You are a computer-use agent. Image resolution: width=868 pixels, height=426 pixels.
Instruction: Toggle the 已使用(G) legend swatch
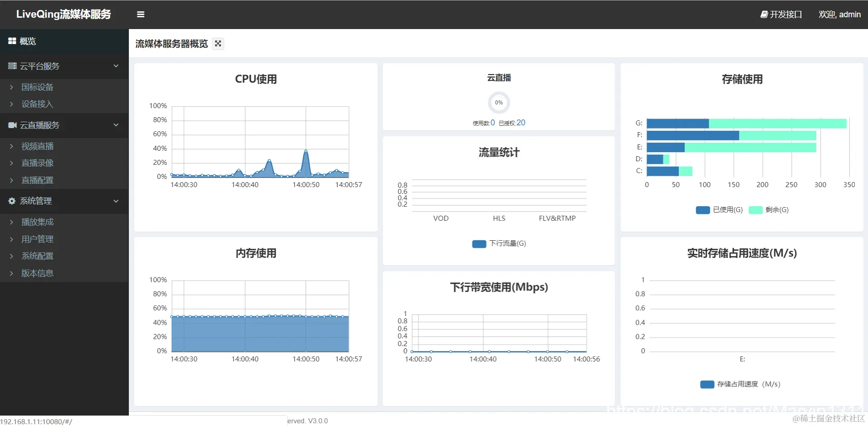[x=703, y=210]
